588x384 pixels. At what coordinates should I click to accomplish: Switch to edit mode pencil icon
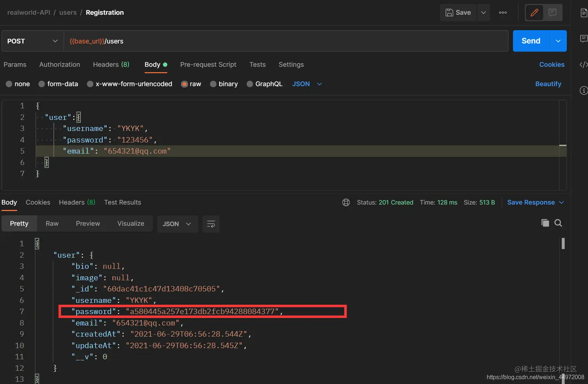[x=534, y=12]
